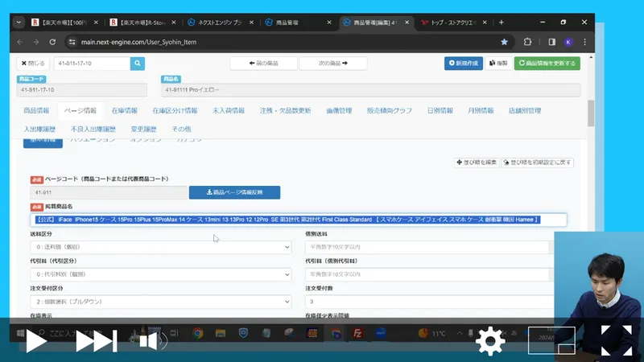Click green 商品情報を更新する update button
Screen dimensions: 644x362
pos(547,64)
